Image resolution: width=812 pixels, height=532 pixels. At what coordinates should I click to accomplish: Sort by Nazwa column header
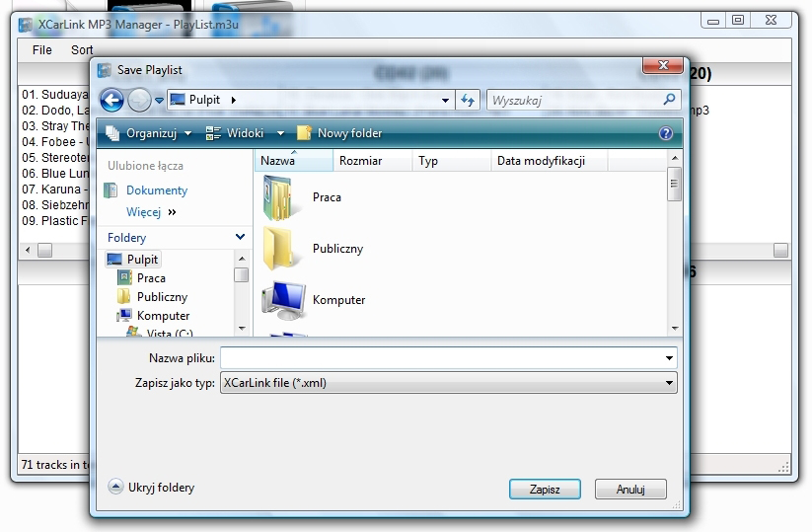pyautogui.click(x=294, y=161)
